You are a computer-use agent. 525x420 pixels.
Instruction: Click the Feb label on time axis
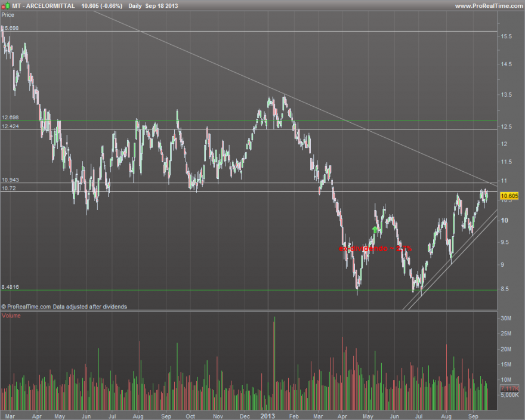pyautogui.click(x=294, y=416)
